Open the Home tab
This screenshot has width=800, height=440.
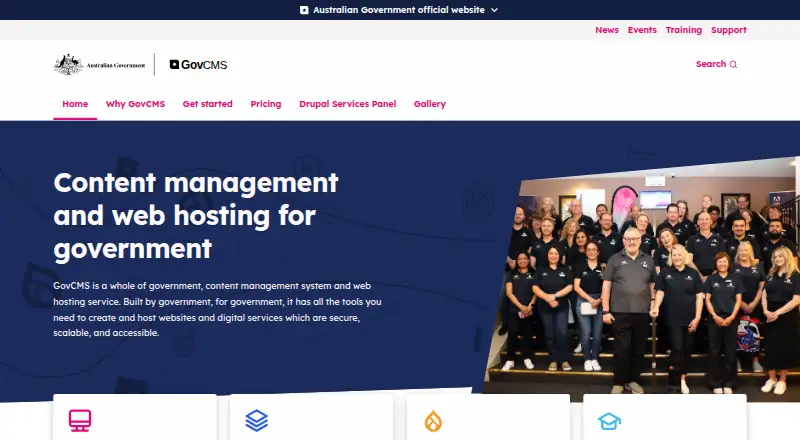point(75,104)
